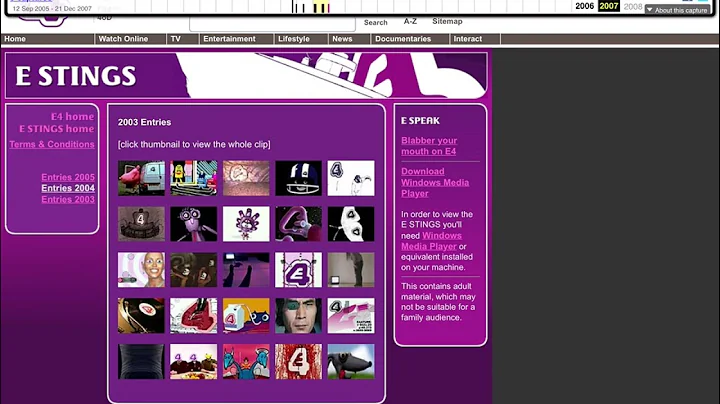
Task: Focus the site search input field
Action: point(272,24)
